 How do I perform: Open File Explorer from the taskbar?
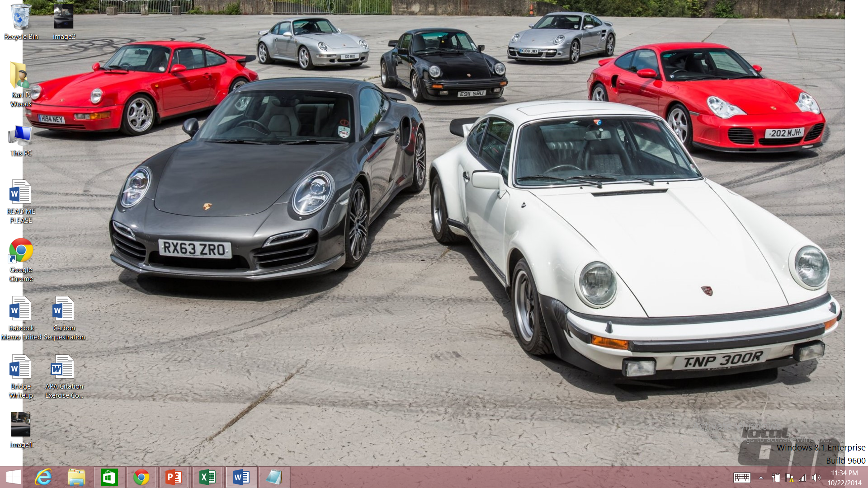coord(76,477)
